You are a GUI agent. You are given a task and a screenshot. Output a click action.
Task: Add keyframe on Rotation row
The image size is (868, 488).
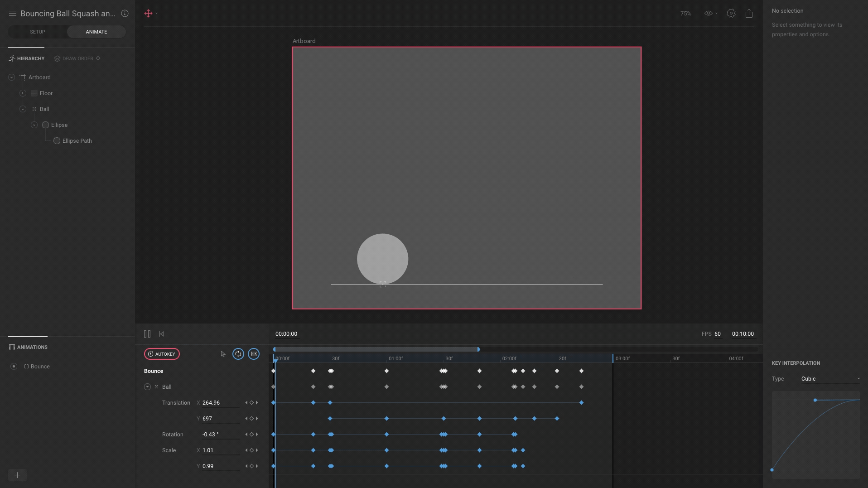[251, 435]
